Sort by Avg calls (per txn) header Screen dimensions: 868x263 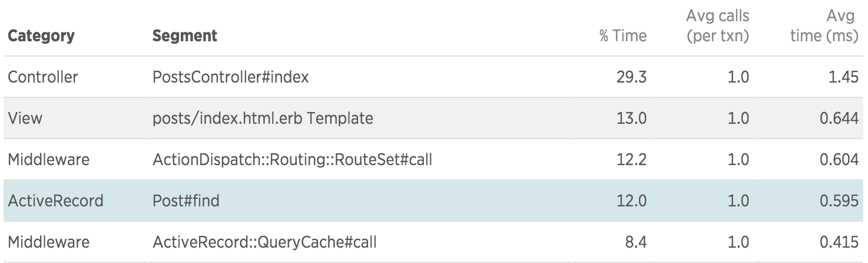[717, 25]
